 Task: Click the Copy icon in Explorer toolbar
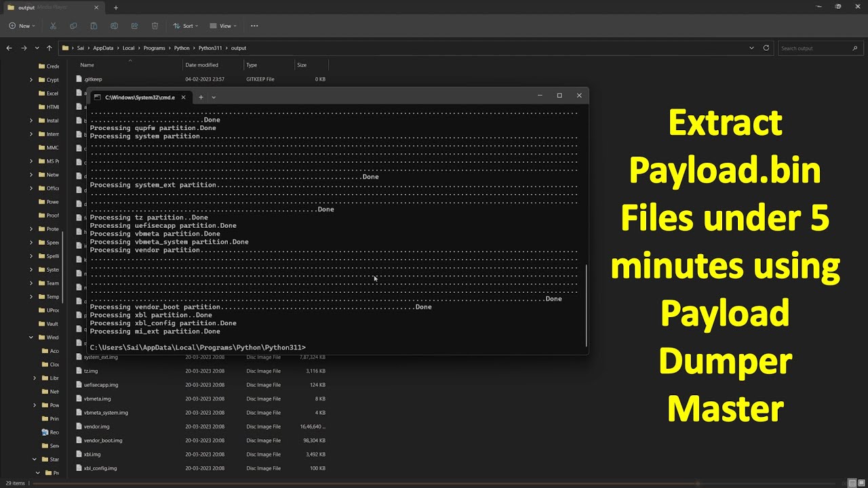(x=73, y=26)
